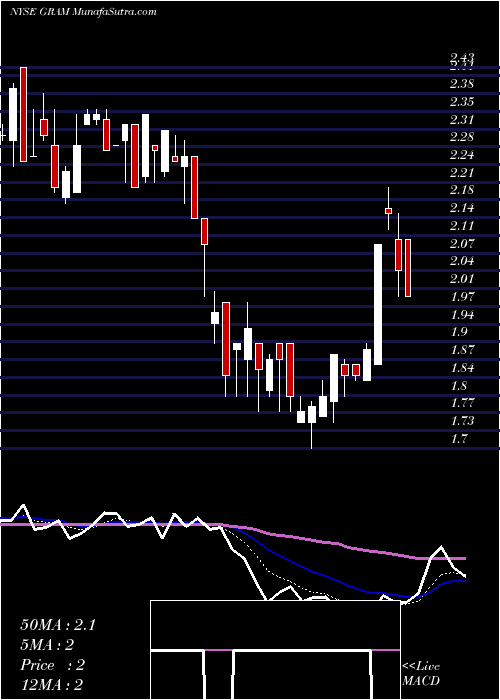Select the 2.38 price axis label
The image size is (500, 700).
pyautogui.click(x=462, y=84)
